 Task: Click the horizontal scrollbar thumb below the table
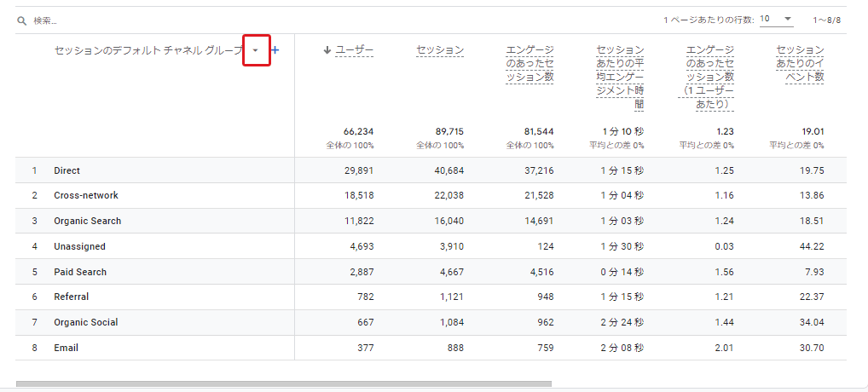(284, 383)
